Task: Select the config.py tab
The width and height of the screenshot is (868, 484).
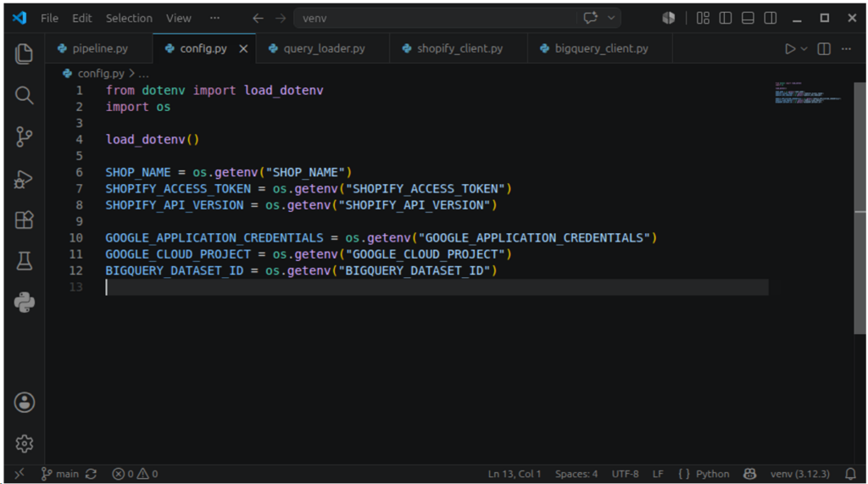Action: pyautogui.click(x=203, y=48)
